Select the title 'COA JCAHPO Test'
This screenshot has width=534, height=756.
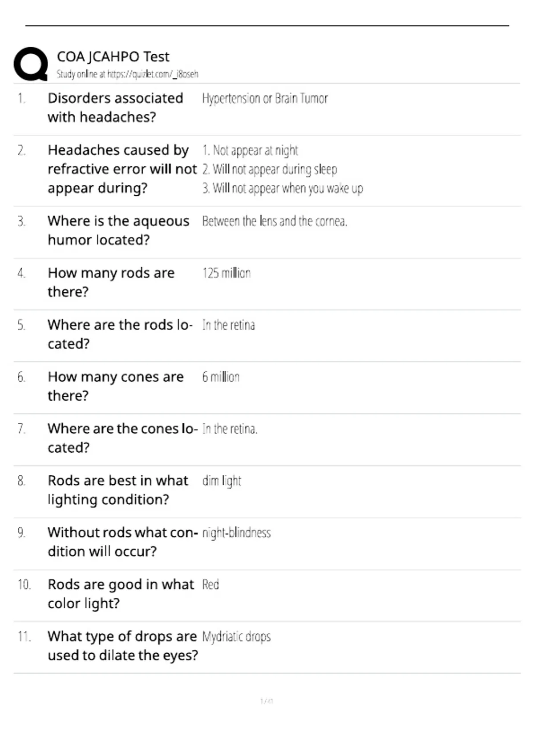point(113,56)
